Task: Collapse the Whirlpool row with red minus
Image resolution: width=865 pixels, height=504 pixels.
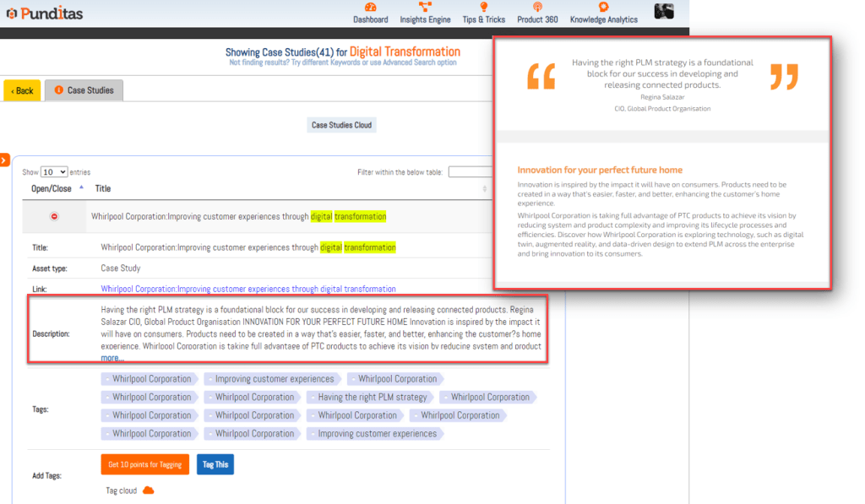Action: click(54, 217)
